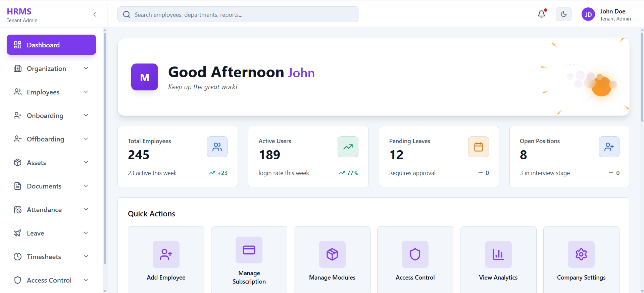Select Dashboard in the sidebar
This screenshot has height=293, width=644.
tap(51, 45)
